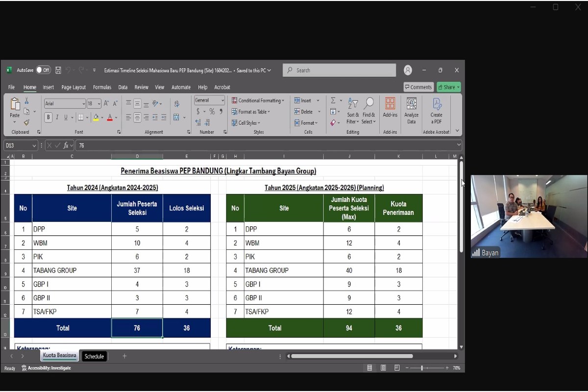Click the zoom slider in status bar

(x=421, y=367)
